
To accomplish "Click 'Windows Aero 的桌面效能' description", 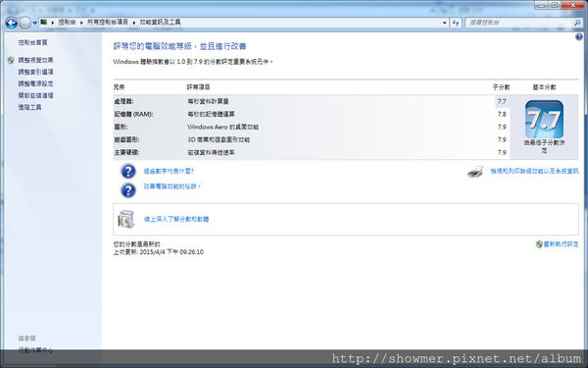I will [x=222, y=127].
